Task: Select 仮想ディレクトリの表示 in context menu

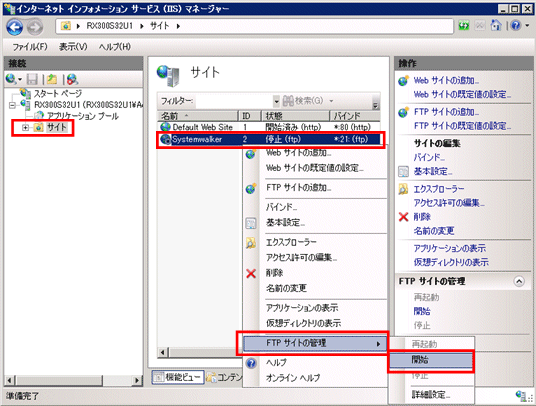Action: pyautogui.click(x=303, y=323)
